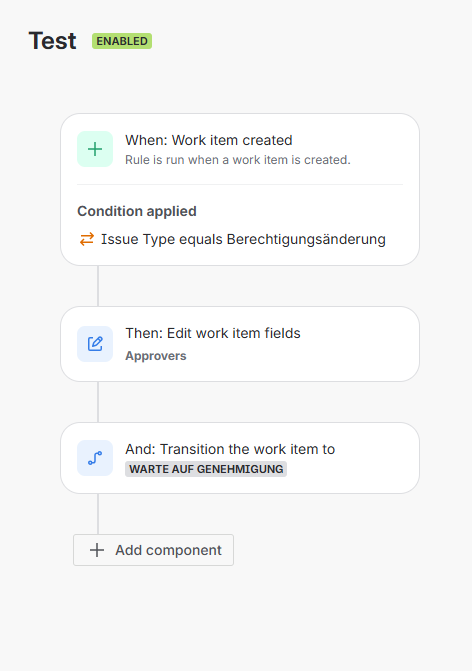Click the Add component button
The image size is (472, 671).
pyautogui.click(x=154, y=550)
